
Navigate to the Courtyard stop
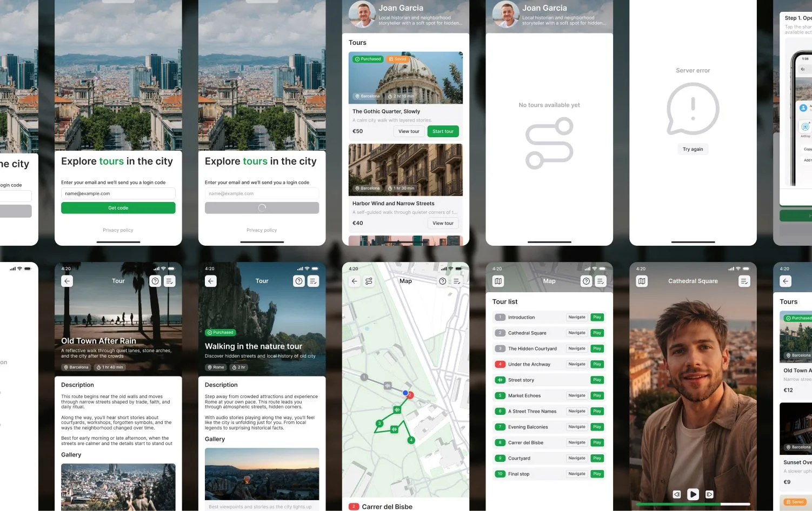(x=577, y=458)
